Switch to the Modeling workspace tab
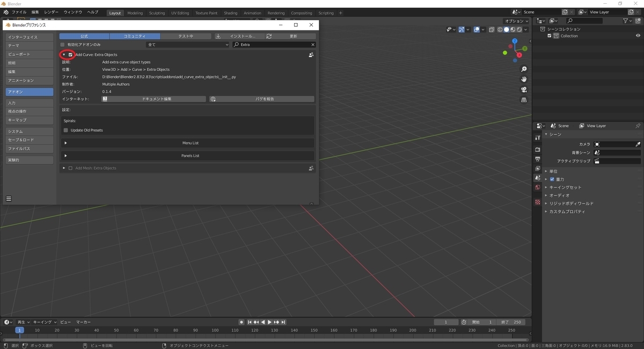The height and width of the screenshot is (349, 644). pyautogui.click(x=135, y=13)
